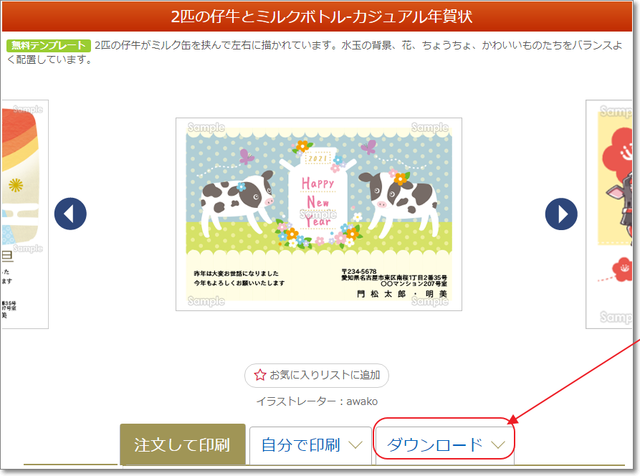
Task: Add card via お気に入りリストに追加 button
Action: coord(317,375)
